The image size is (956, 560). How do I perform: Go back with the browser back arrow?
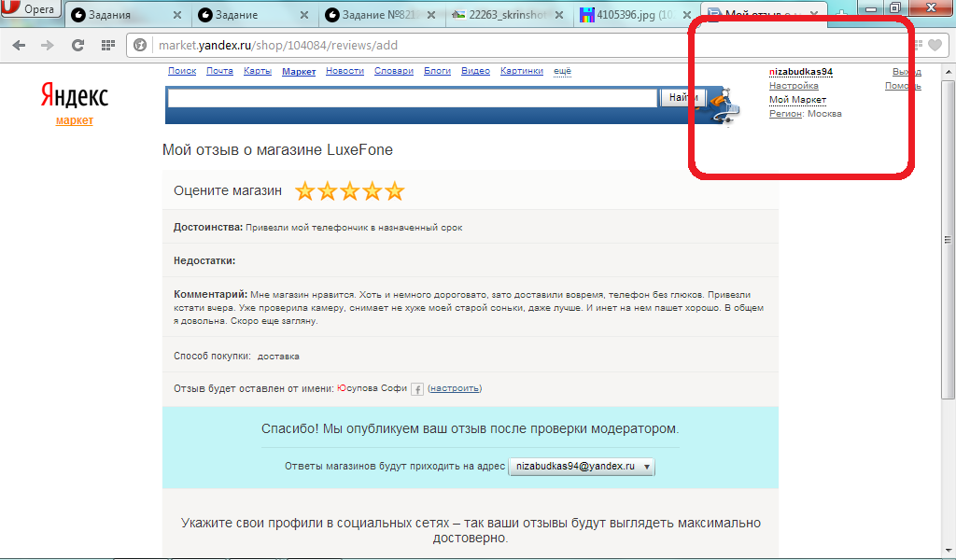click(x=19, y=45)
